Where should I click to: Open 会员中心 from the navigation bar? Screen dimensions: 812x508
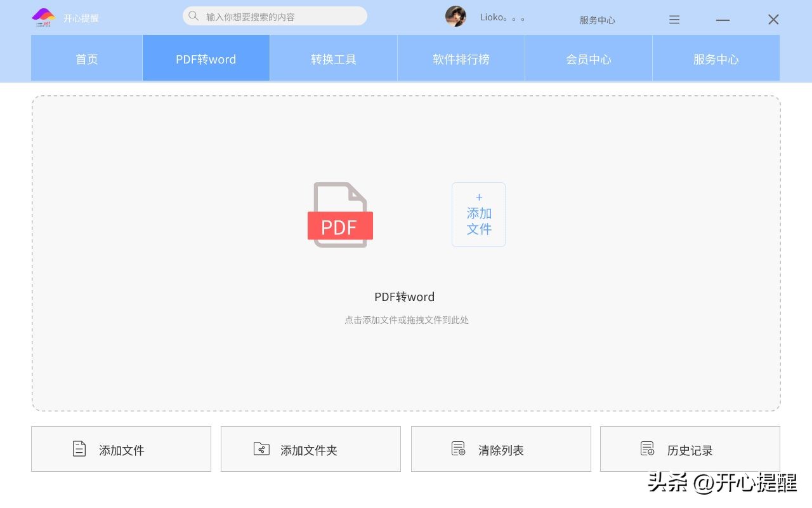point(588,58)
